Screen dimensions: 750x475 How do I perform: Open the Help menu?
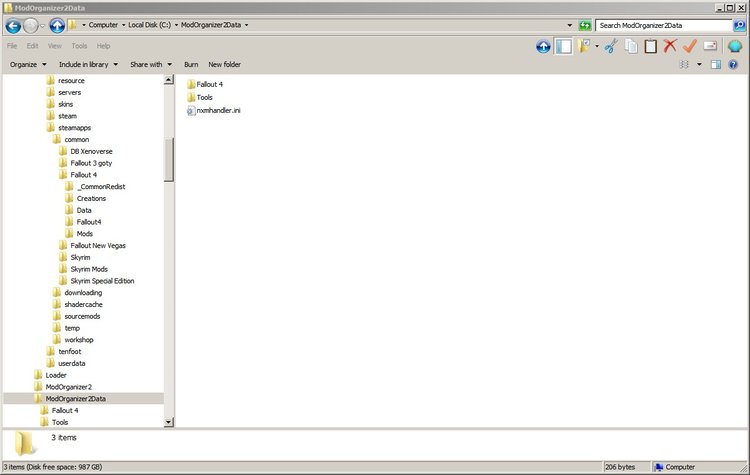coord(103,46)
